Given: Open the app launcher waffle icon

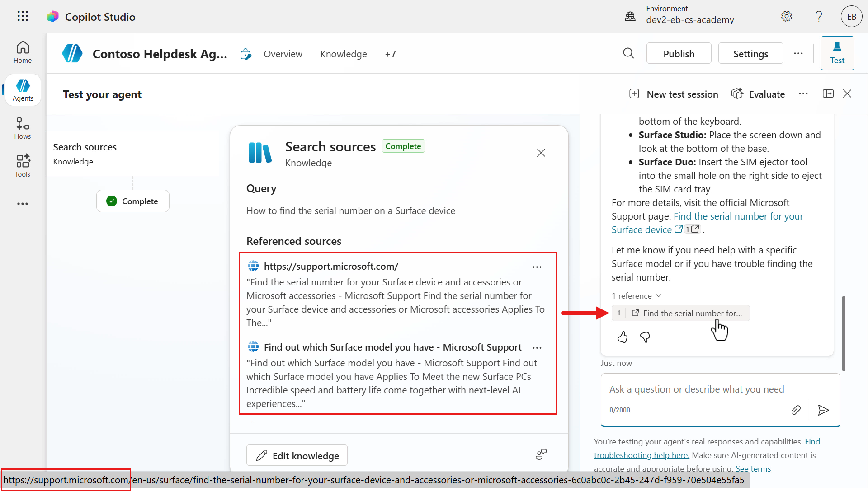Looking at the screenshot, I should coord(23,17).
